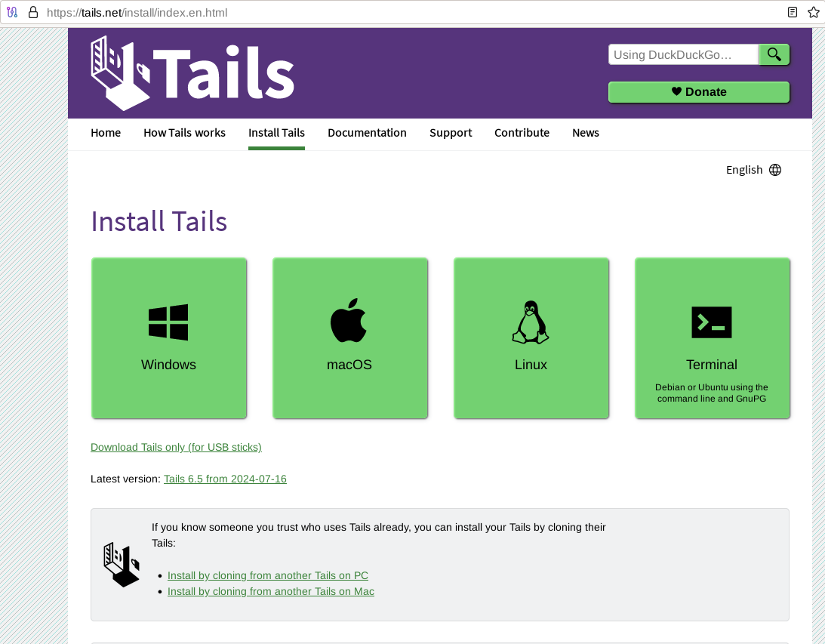Choose the Terminal label on its tile
The height and width of the screenshot is (644, 825).
click(711, 365)
